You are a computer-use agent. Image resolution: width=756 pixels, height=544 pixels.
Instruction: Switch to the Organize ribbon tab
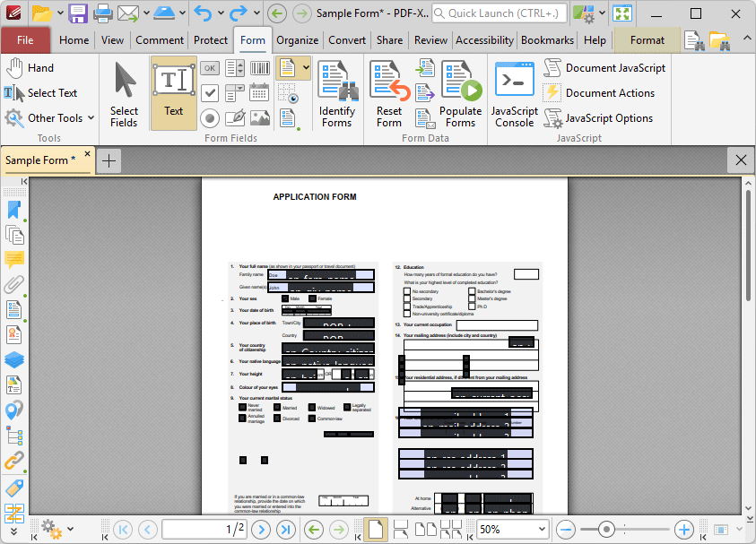click(x=297, y=40)
